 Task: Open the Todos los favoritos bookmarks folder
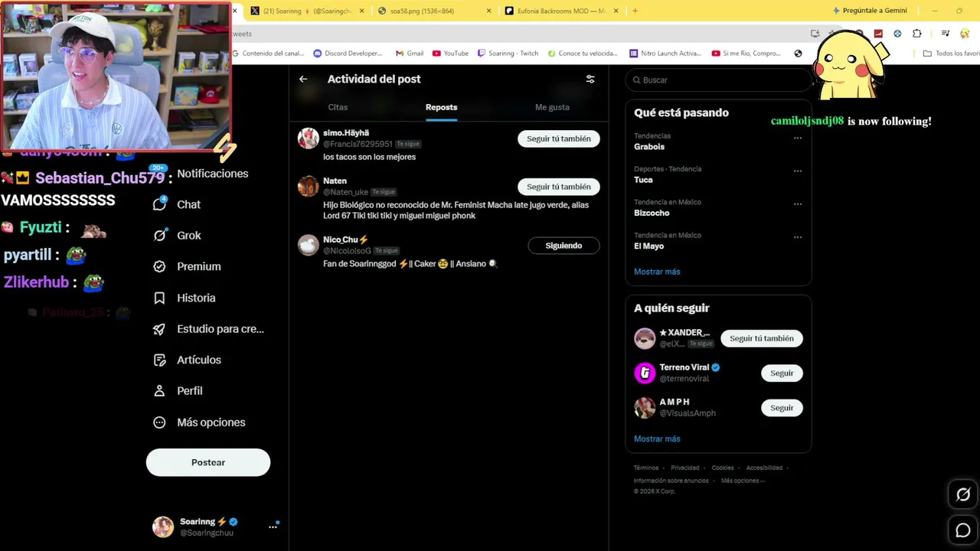951,54
